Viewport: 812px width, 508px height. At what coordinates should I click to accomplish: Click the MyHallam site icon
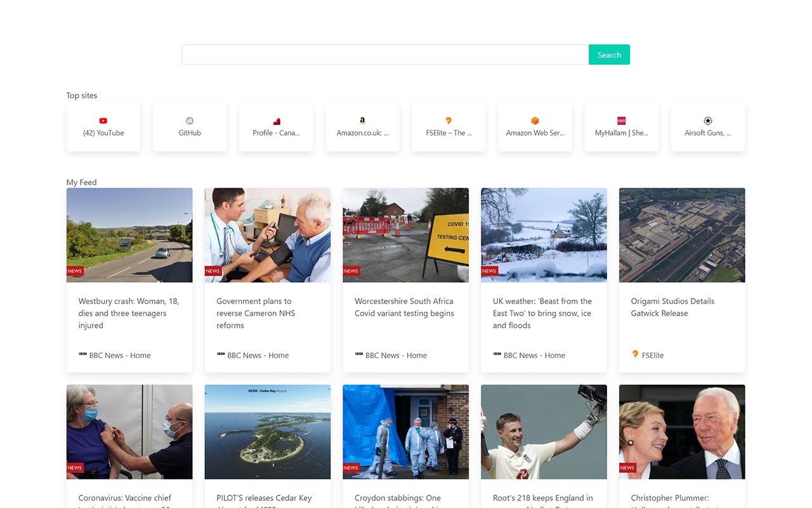pos(621,121)
